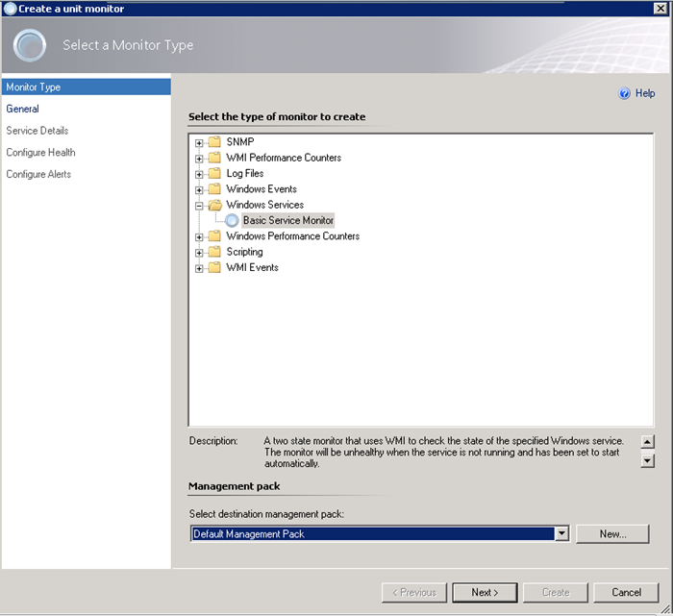The image size is (673, 616).
Task: Select the Windows Performance Counters label
Action: (292, 236)
